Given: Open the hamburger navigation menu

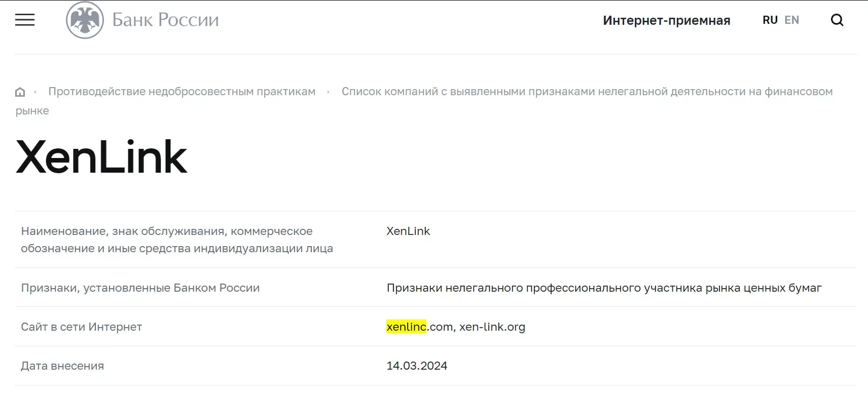Looking at the screenshot, I should 24,20.
